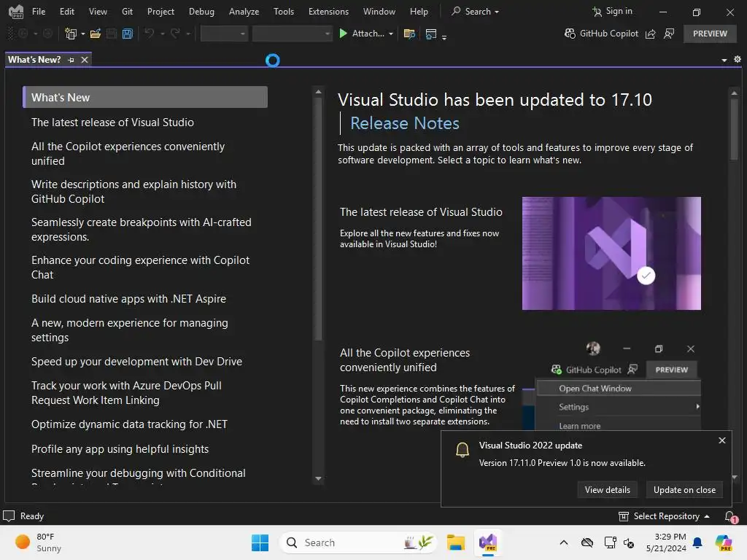Click the View details button
This screenshot has width=747, height=560.
coord(608,489)
